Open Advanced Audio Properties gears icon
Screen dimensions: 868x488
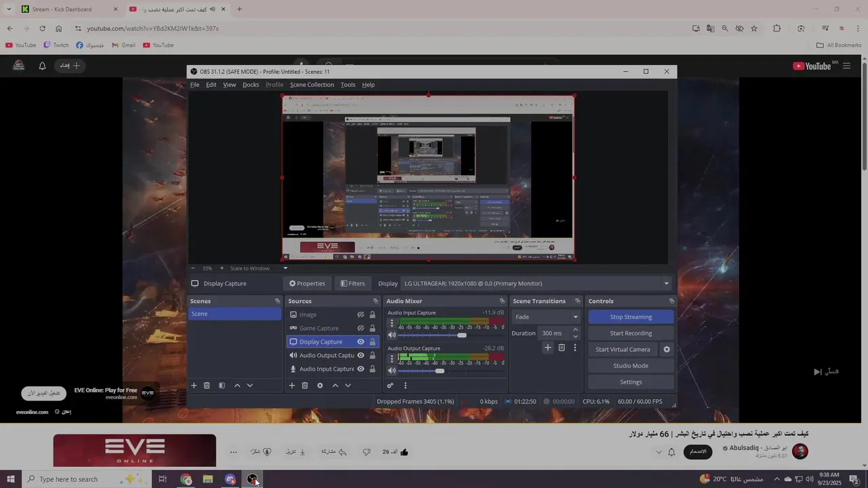pos(390,386)
